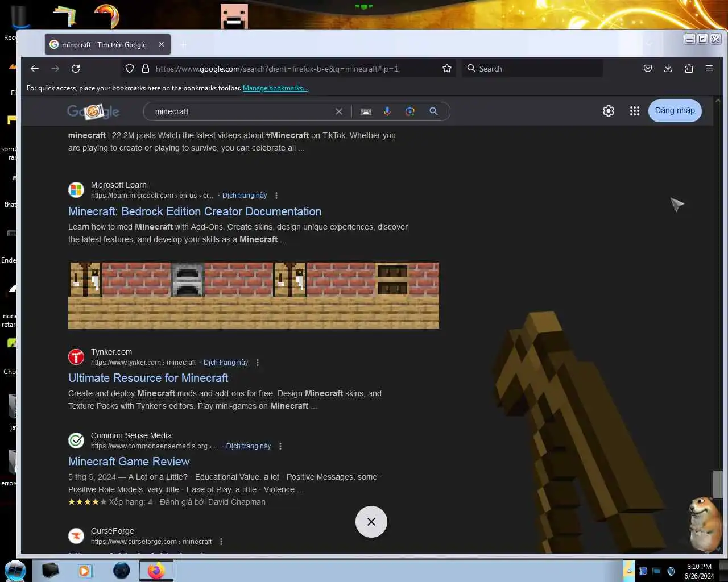The width and height of the screenshot is (728, 582).
Task: Open the Google apps grid
Action: pos(635,111)
